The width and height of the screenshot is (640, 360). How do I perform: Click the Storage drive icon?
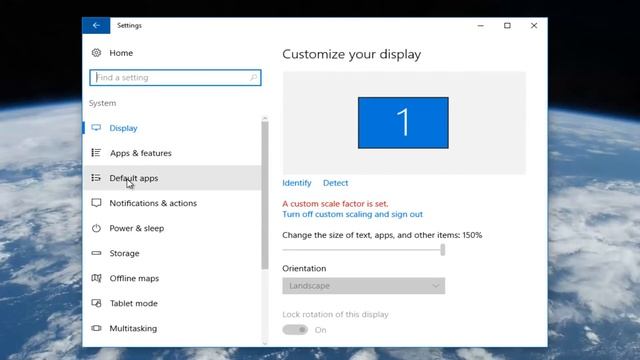click(x=96, y=253)
